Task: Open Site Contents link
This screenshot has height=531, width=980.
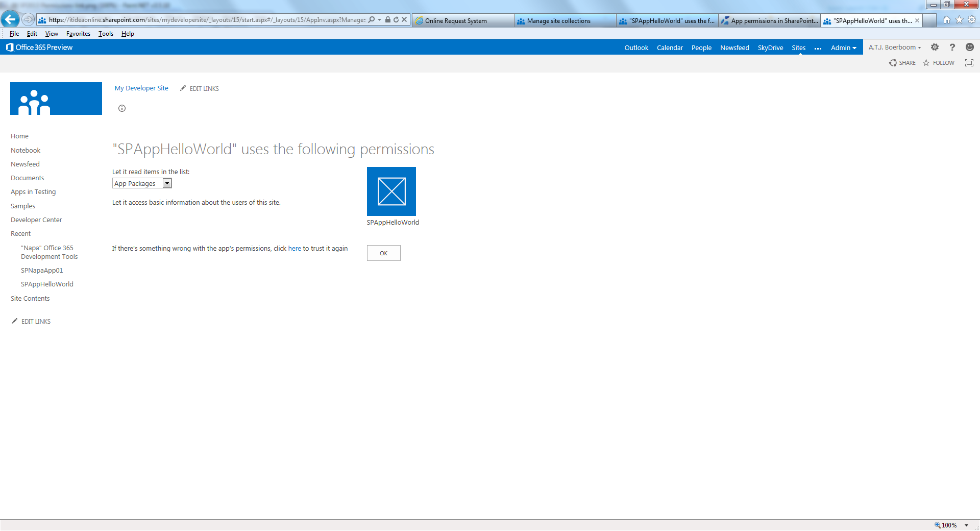Action: tap(30, 298)
